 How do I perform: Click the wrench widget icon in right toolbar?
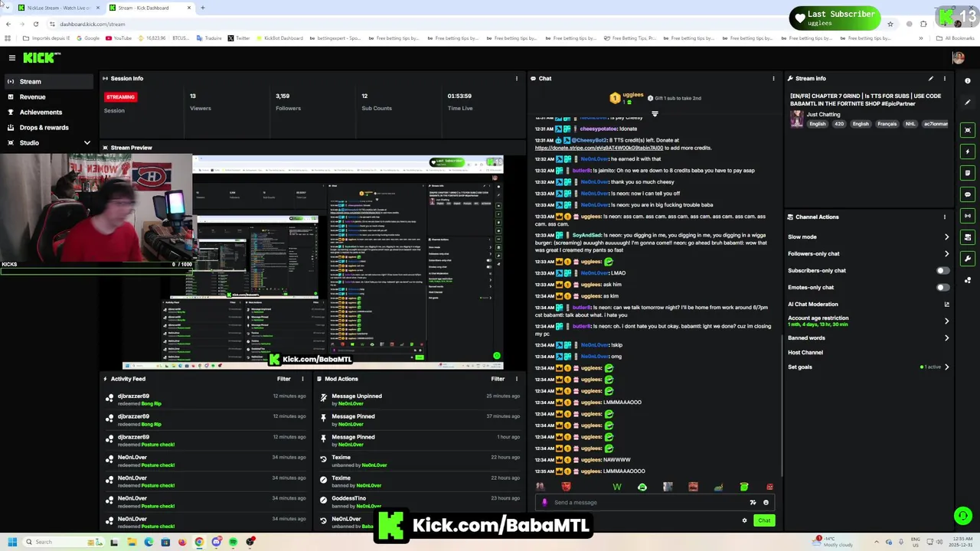(x=968, y=259)
